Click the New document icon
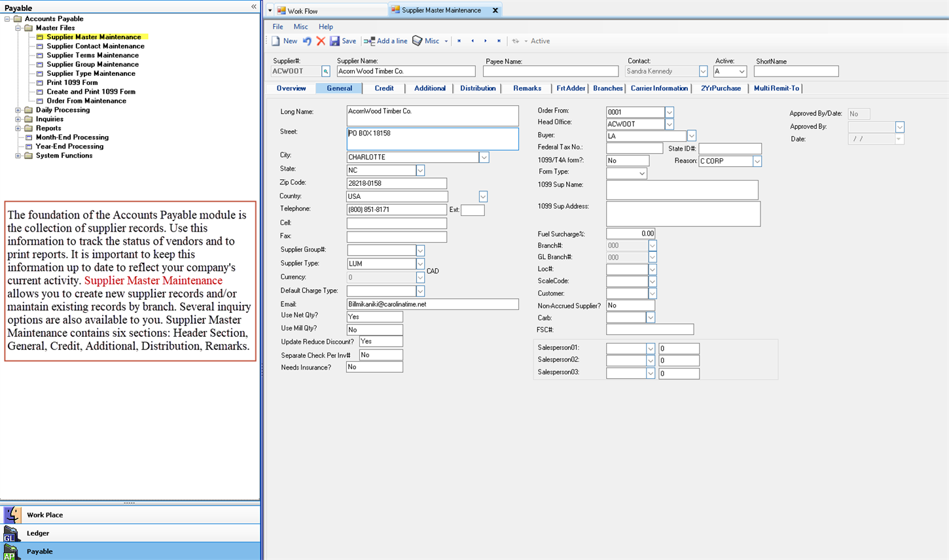The width and height of the screenshot is (949, 560). pos(276,41)
